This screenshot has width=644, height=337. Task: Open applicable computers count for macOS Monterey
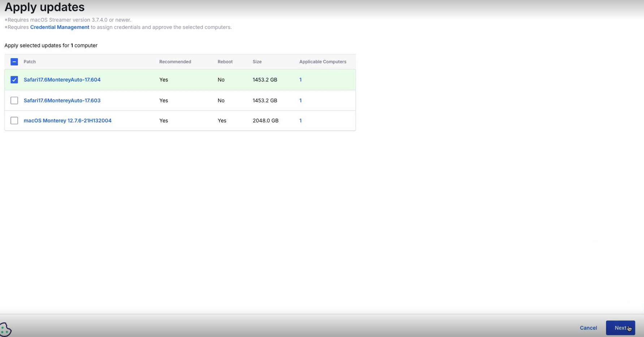pos(301,121)
